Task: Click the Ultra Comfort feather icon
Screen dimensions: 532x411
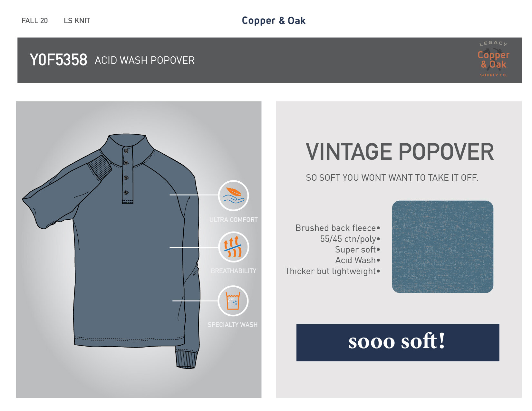Action: 233,196
